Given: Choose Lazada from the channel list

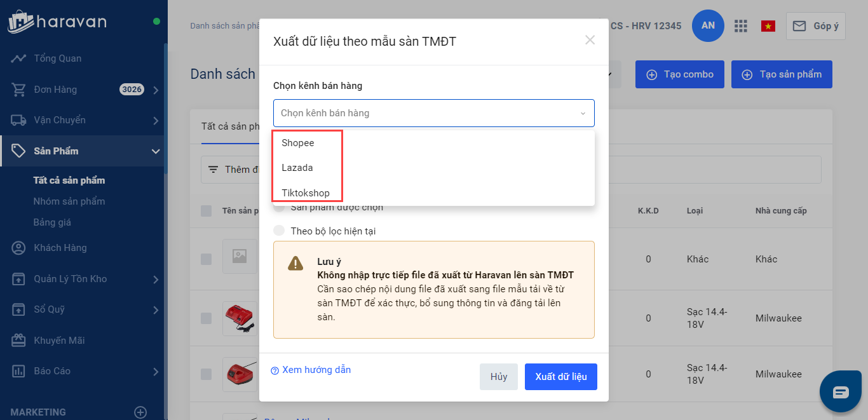Looking at the screenshot, I should point(297,168).
